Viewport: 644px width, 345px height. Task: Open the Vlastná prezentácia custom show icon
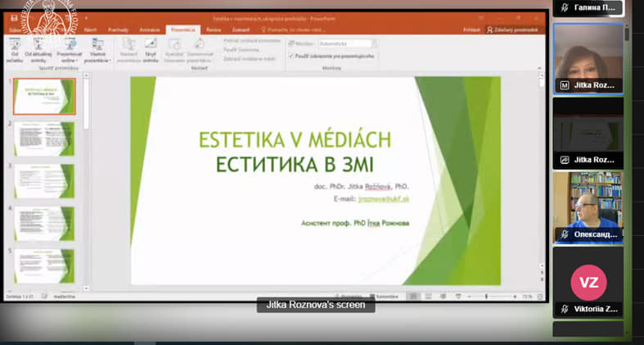(96, 44)
